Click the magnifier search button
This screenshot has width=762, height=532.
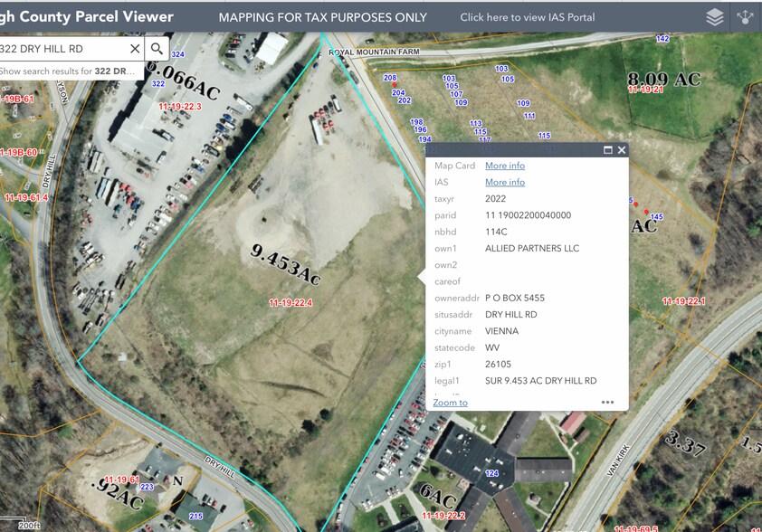click(157, 49)
